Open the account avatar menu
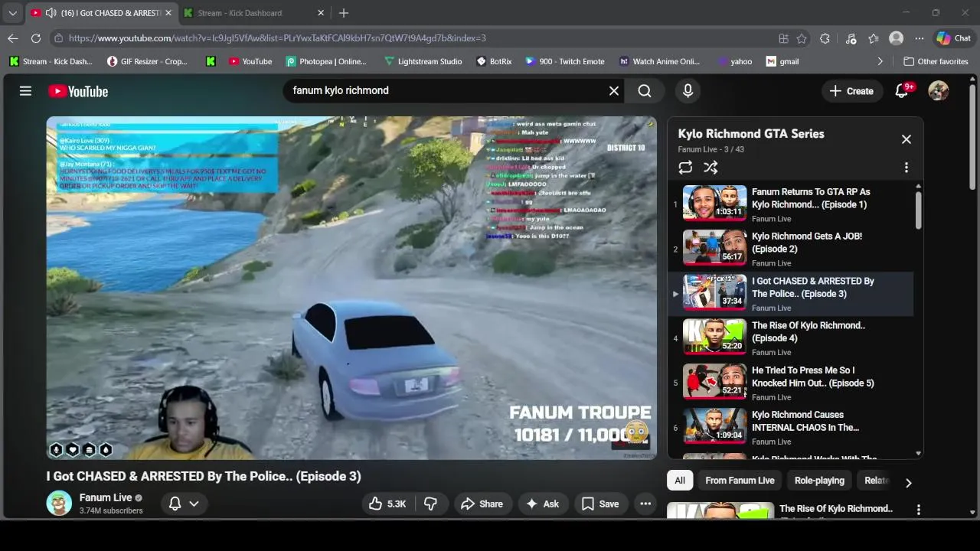The width and height of the screenshot is (980, 551). [x=939, y=91]
